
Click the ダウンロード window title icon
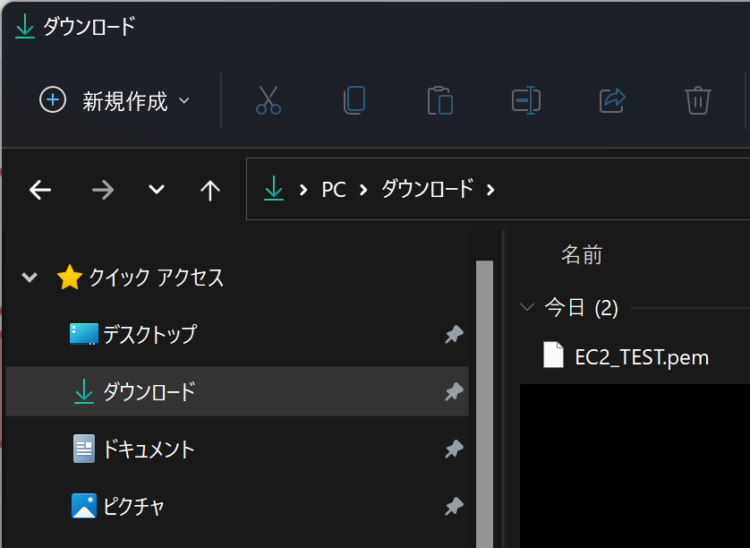25,26
